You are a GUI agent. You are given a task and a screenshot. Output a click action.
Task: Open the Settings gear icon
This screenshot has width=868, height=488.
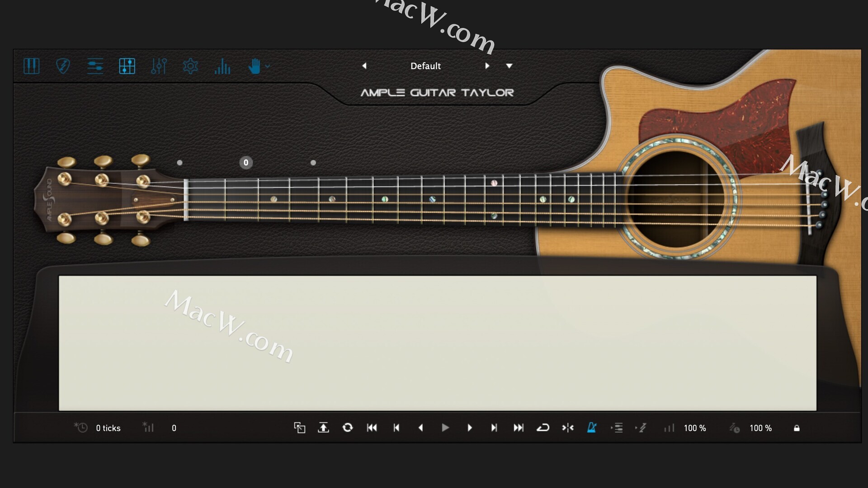pyautogui.click(x=190, y=66)
